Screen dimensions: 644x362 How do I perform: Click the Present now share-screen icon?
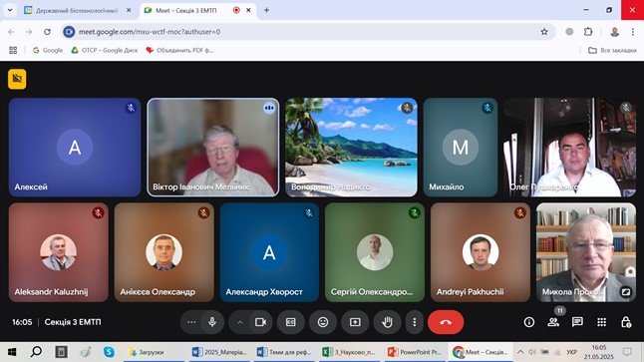(x=355, y=322)
